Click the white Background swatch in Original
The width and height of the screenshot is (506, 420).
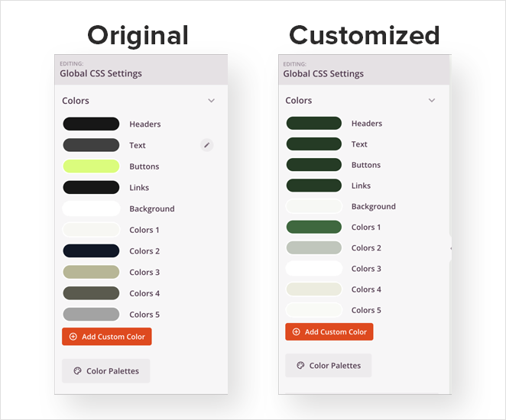pos(91,208)
